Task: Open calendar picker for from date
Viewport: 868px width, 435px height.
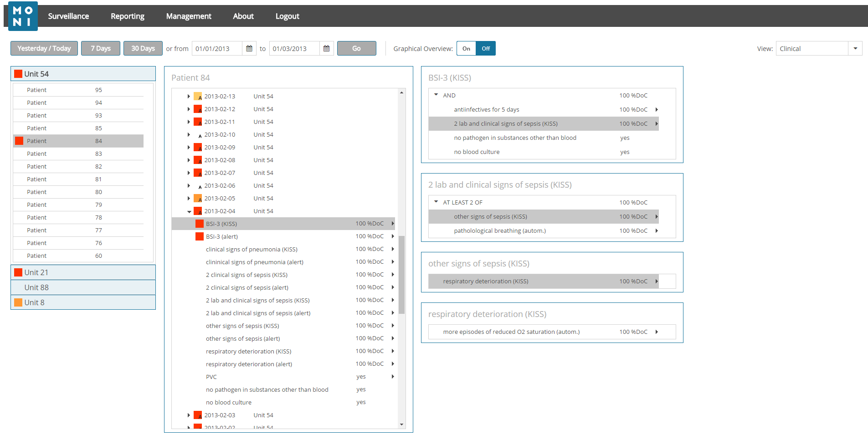Action: pyautogui.click(x=249, y=48)
